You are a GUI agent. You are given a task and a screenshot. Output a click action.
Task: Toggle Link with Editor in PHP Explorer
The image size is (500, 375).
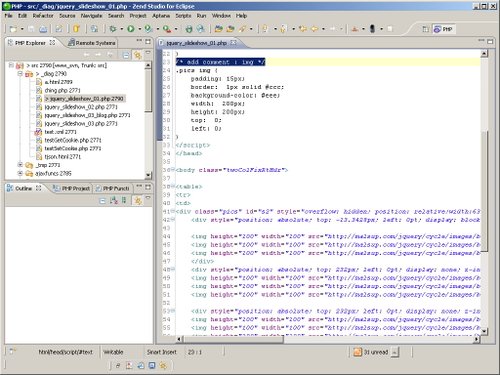(x=137, y=55)
